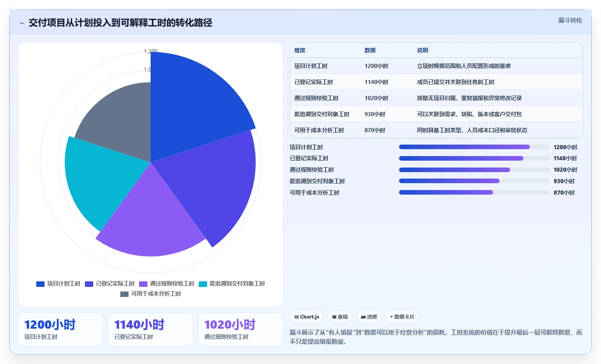Open the 1140小时 已登记实际工时 card

coord(151,329)
